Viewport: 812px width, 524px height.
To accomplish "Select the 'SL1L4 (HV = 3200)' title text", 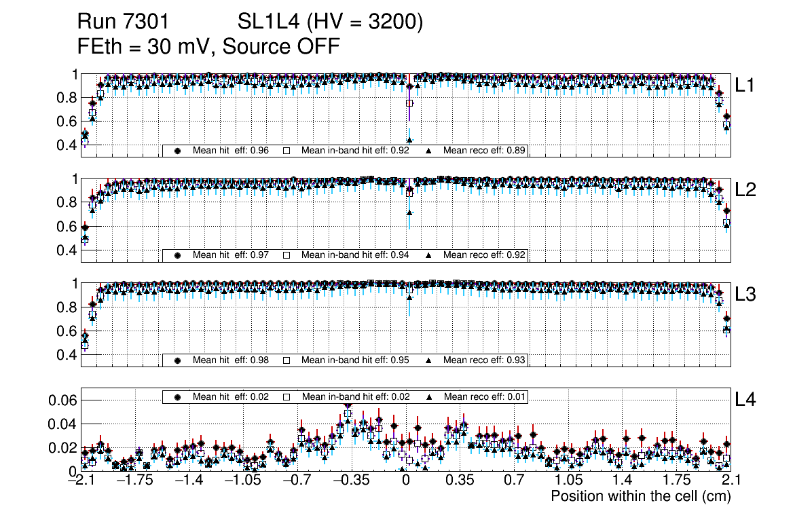I will tap(331, 22).
